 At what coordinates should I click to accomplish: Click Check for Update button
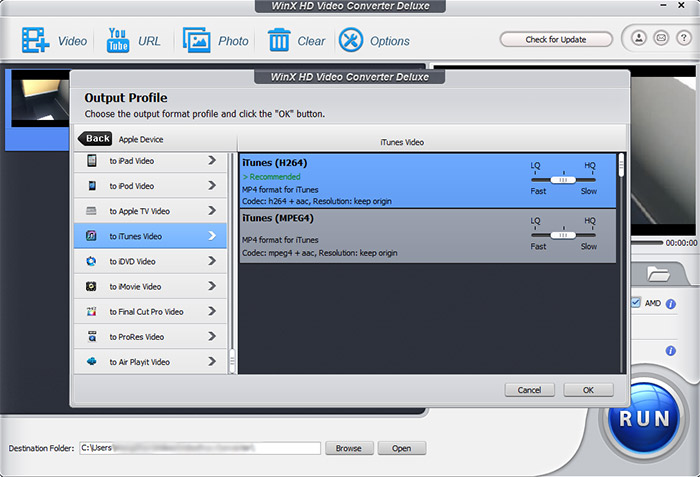(556, 39)
